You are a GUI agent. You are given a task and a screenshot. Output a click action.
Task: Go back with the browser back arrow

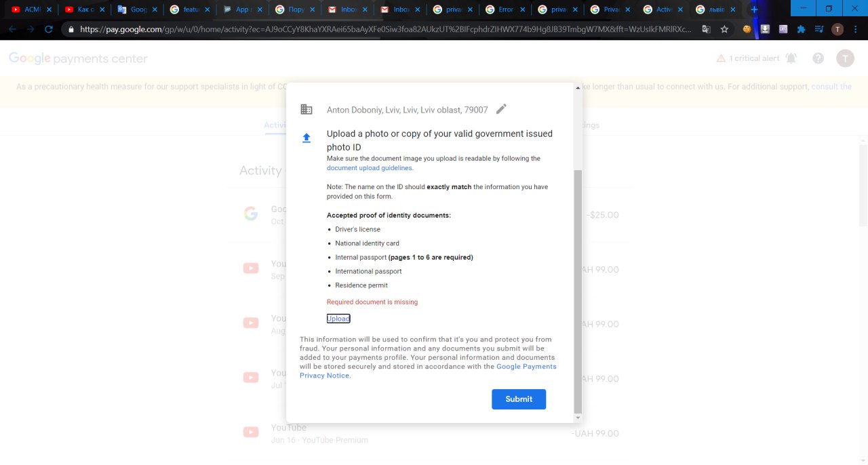pyautogui.click(x=12, y=29)
